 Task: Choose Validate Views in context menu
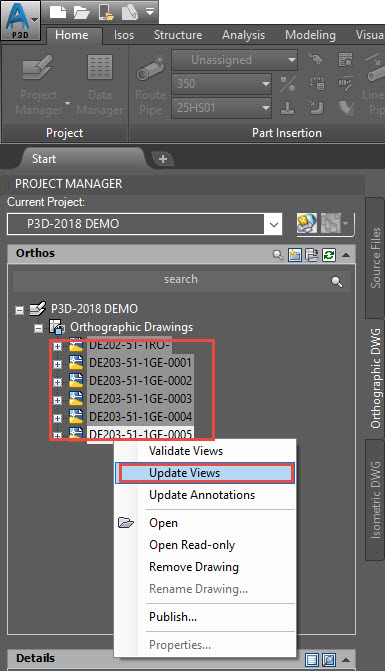pos(205,451)
